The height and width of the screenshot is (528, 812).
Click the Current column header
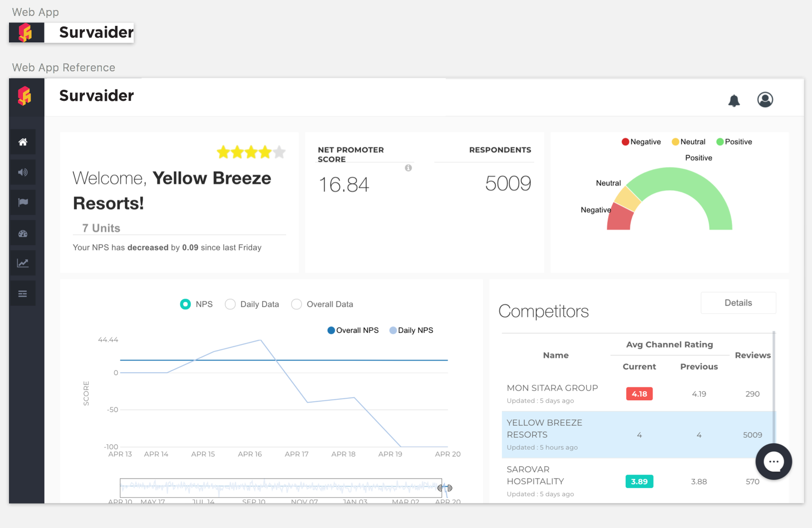(639, 367)
